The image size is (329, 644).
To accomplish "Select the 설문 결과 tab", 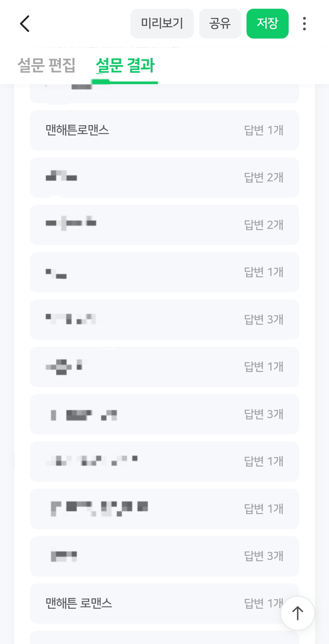I will [125, 65].
